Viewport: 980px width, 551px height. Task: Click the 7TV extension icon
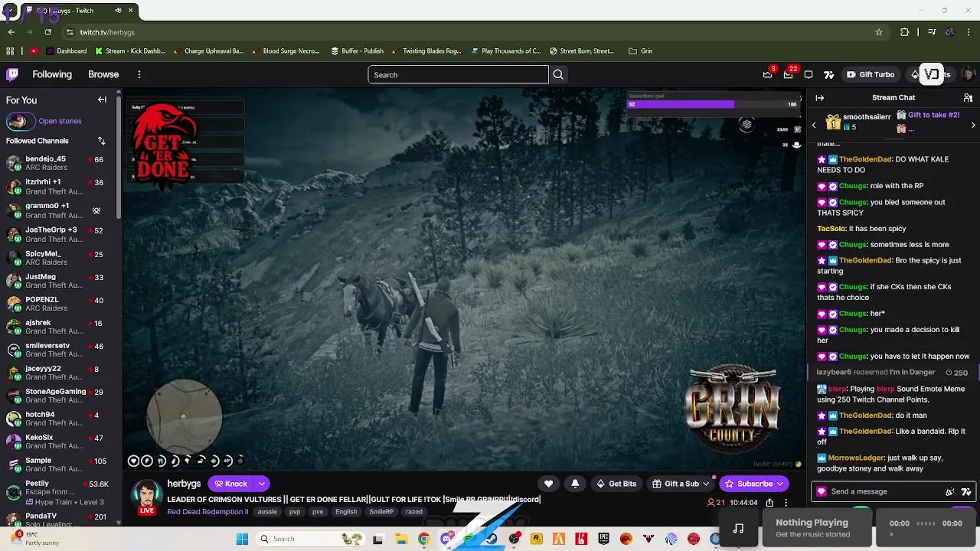828,74
